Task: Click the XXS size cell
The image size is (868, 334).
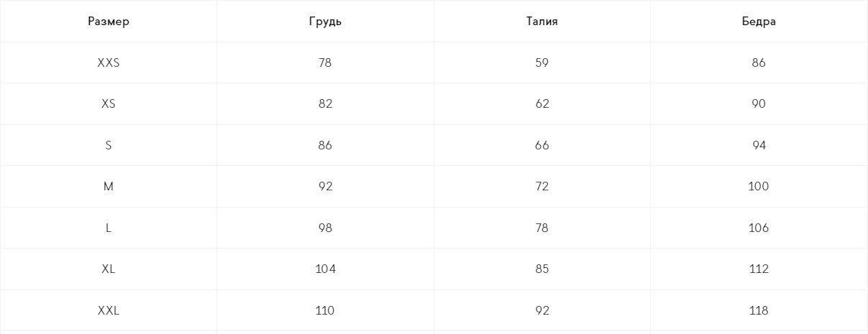Action: (109, 62)
